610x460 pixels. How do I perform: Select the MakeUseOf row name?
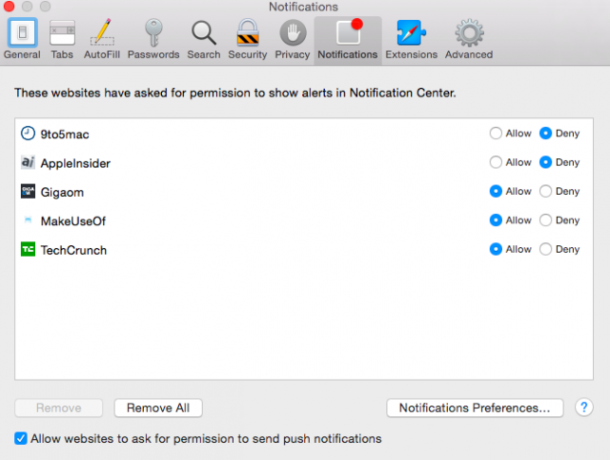[73, 221]
